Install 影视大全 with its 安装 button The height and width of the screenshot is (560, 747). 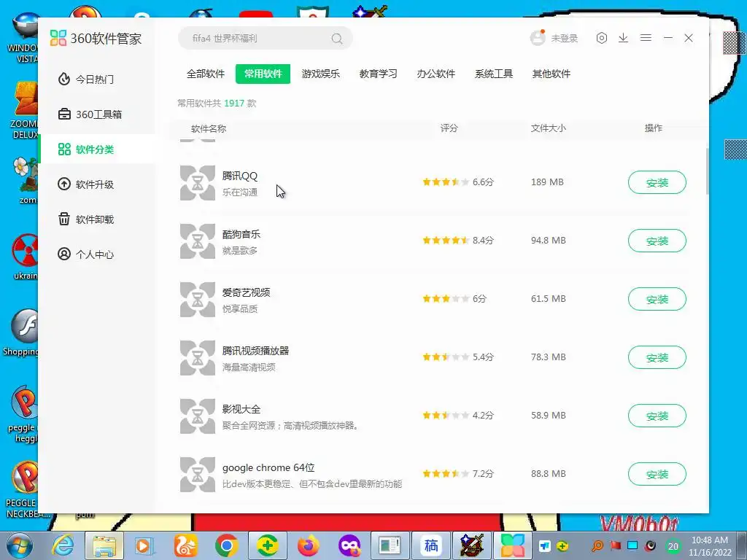657,416
